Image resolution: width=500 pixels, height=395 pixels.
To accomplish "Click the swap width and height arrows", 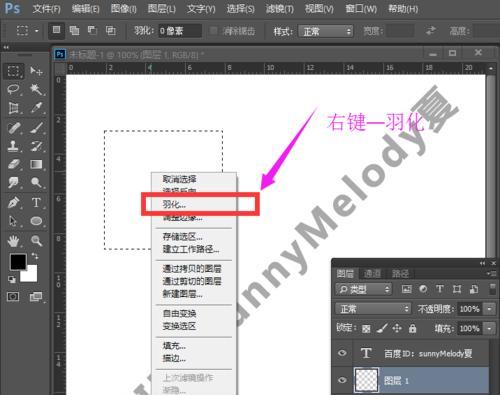I will point(431,31).
